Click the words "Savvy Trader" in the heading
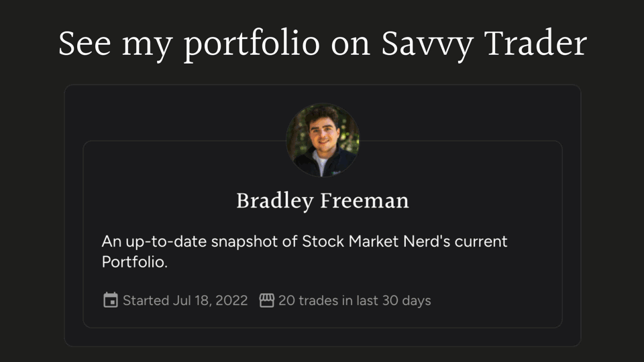 point(484,44)
